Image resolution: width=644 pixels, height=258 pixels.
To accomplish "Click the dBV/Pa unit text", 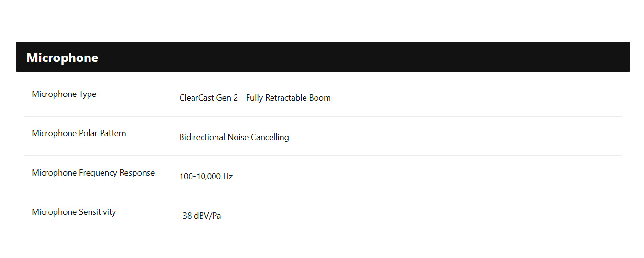I will click(x=208, y=216).
